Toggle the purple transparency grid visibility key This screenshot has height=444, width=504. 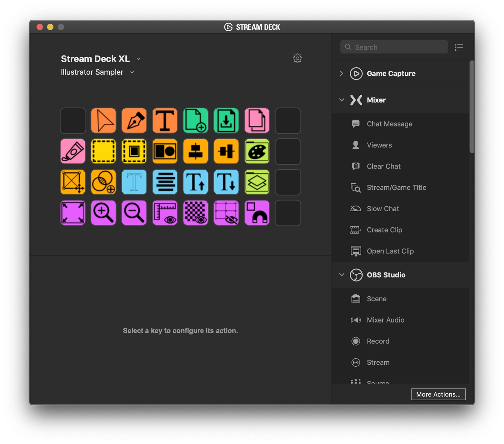tap(196, 213)
